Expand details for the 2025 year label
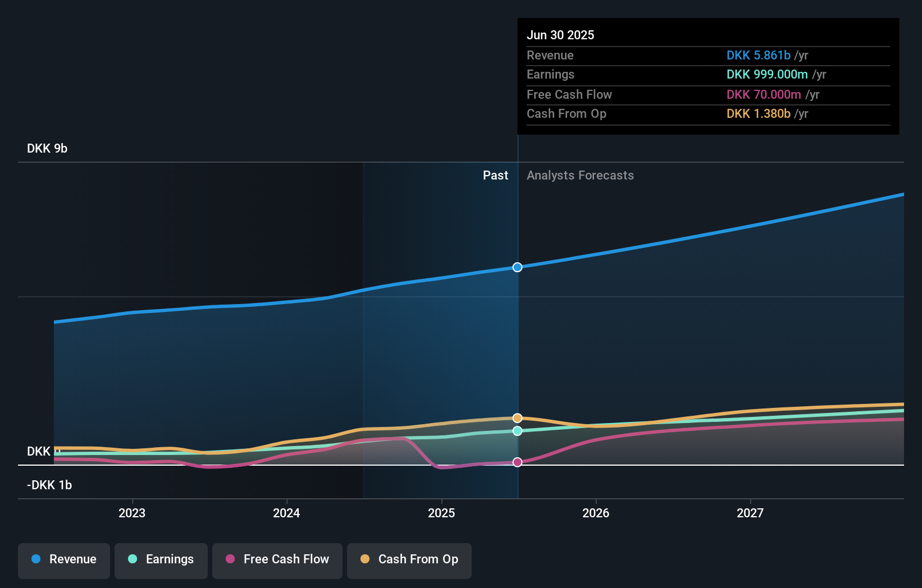The image size is (922, 588). pos(442,512)
